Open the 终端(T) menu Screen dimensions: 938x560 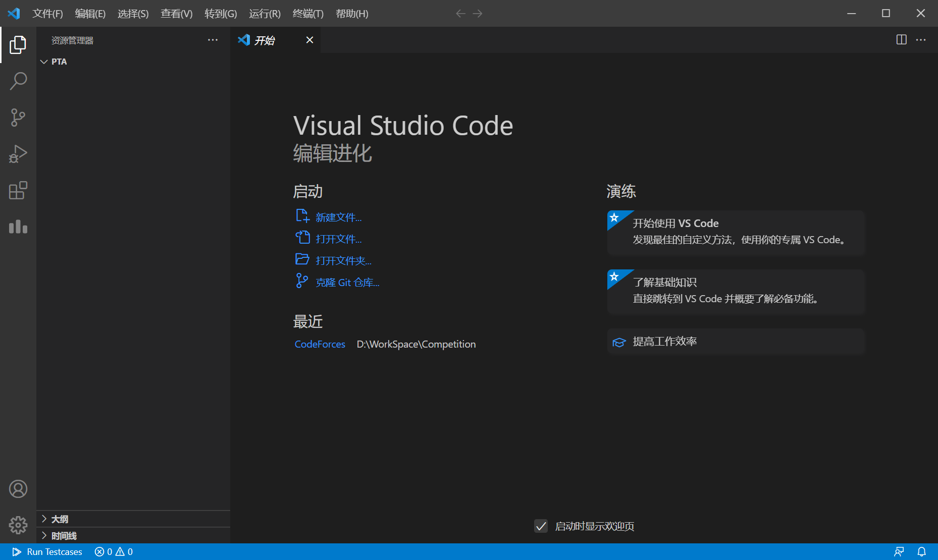(308, 14)
